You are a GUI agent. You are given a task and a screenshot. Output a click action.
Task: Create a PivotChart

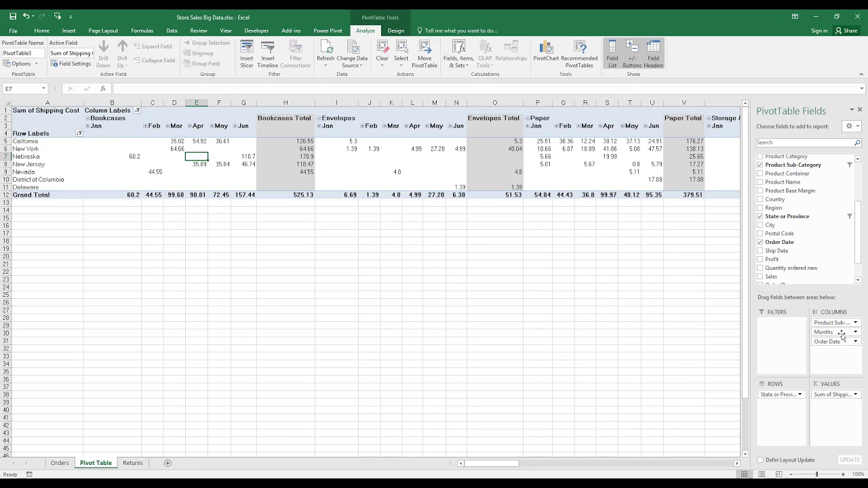[x=546, y=52]
